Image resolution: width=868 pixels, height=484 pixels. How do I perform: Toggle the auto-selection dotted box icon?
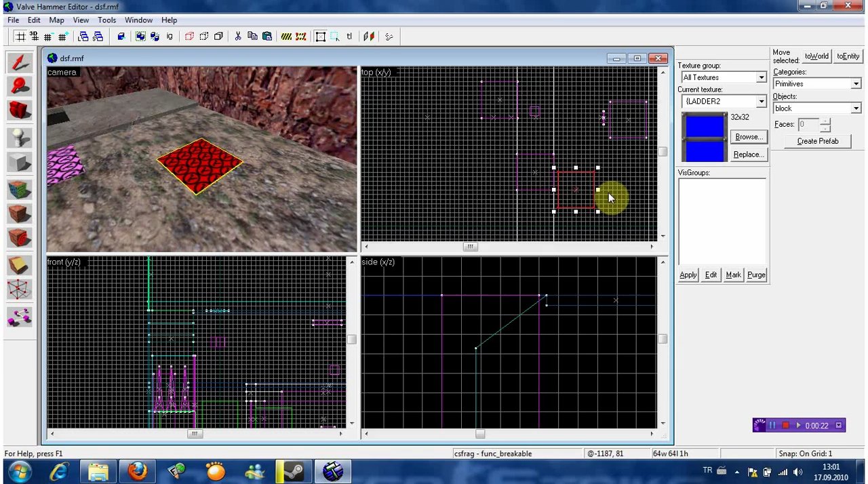pyautogui.click(x=335, y=37)
